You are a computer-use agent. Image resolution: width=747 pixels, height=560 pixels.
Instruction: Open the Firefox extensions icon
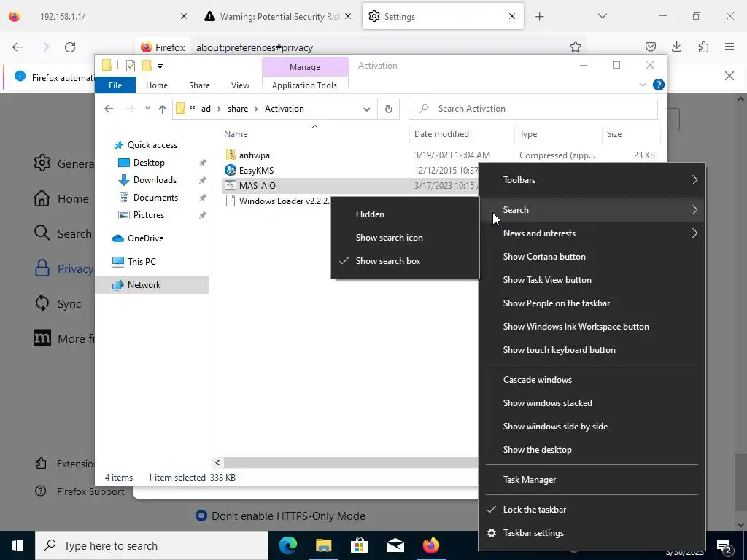(x=703, y=47)
